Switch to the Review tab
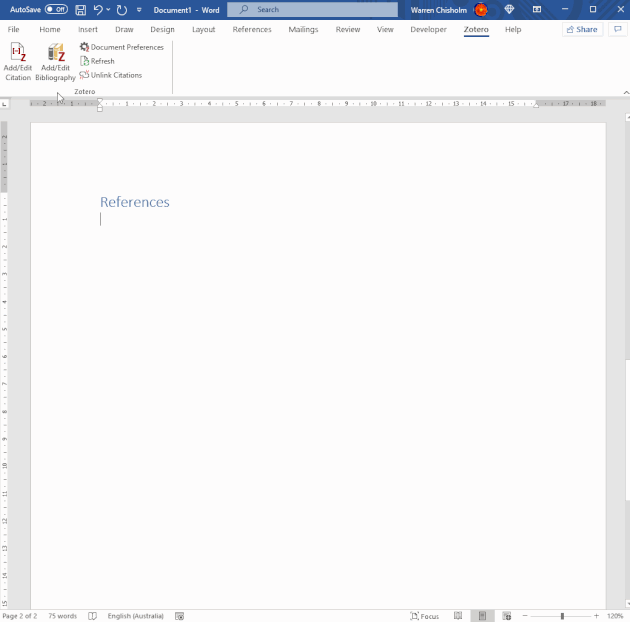 pos(348,29)
